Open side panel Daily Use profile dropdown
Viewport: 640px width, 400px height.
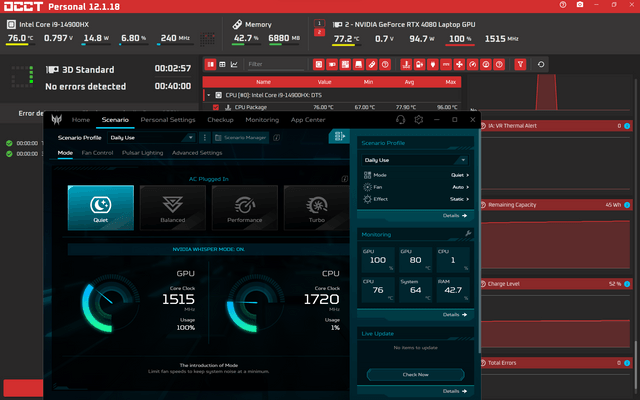pos(415,160)
